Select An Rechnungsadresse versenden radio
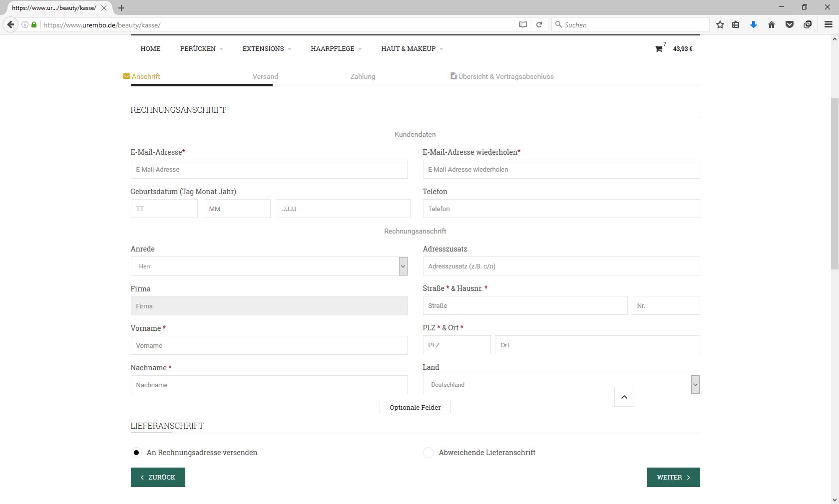 [x=136, y=453]
